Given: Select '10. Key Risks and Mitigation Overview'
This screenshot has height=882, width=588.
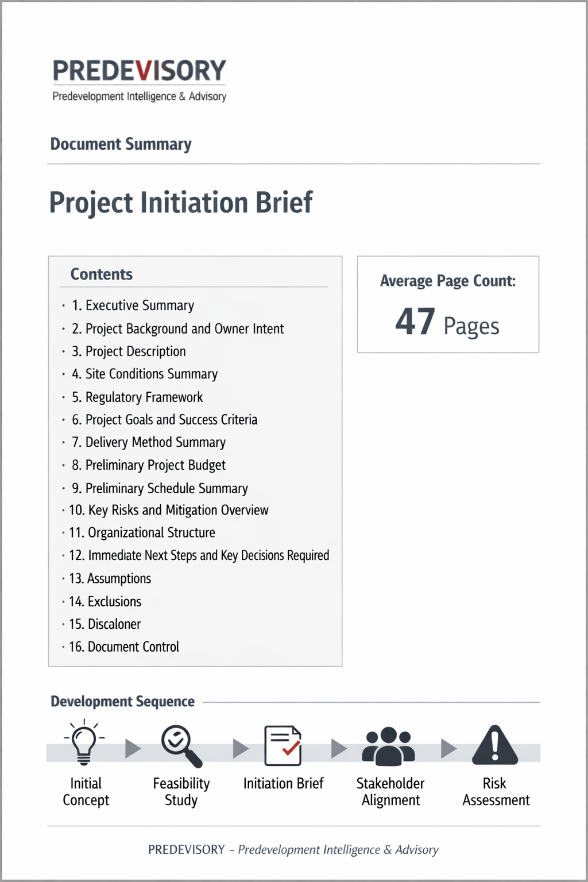Looking at the screenshot, I should (169, 510).
